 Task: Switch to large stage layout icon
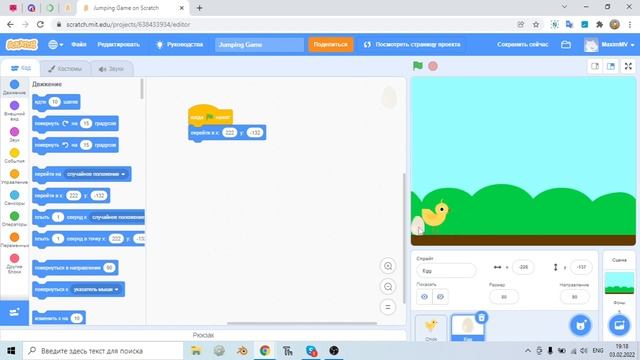pyautogui.click(x=611, y=66)
